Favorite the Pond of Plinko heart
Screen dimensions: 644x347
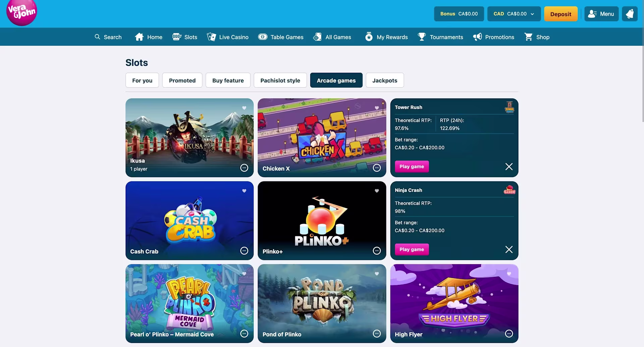pos(377,274)
